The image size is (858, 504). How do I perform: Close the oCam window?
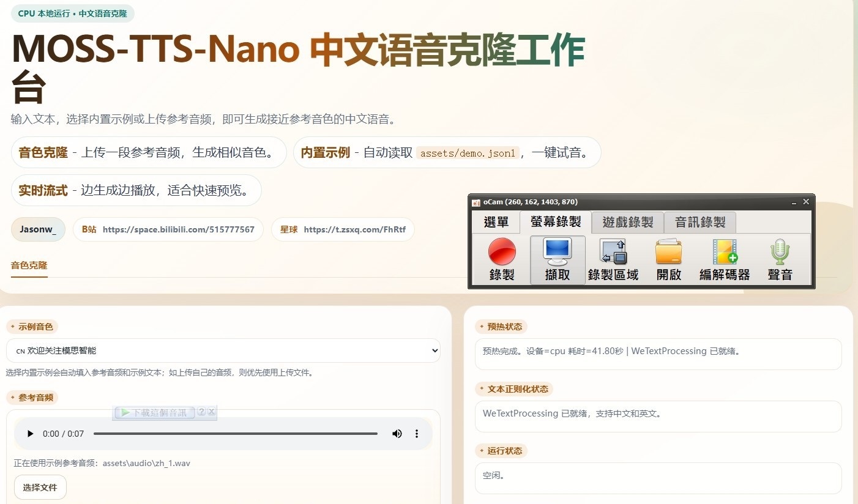click(x=806, y=202)
